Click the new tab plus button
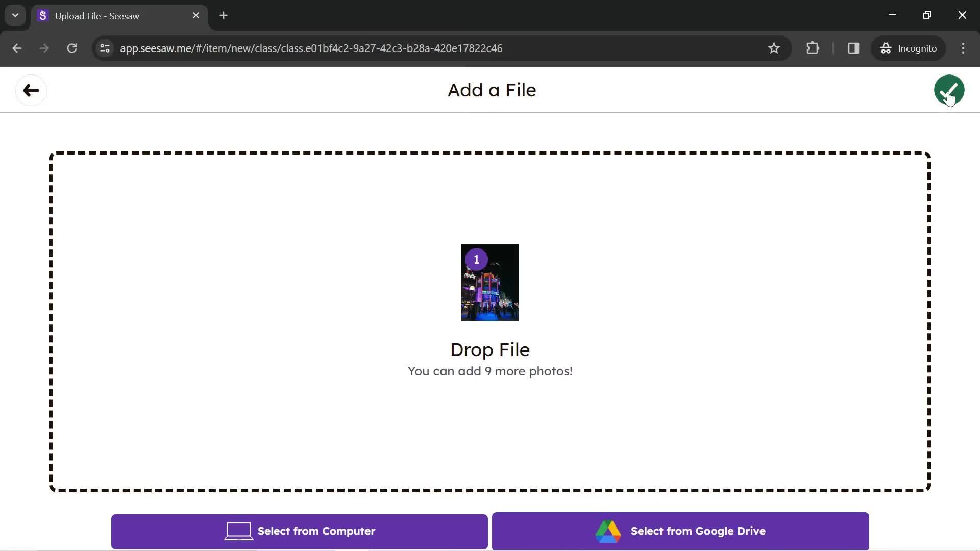Viewport: 980px width, 551px height. point(223,15)
